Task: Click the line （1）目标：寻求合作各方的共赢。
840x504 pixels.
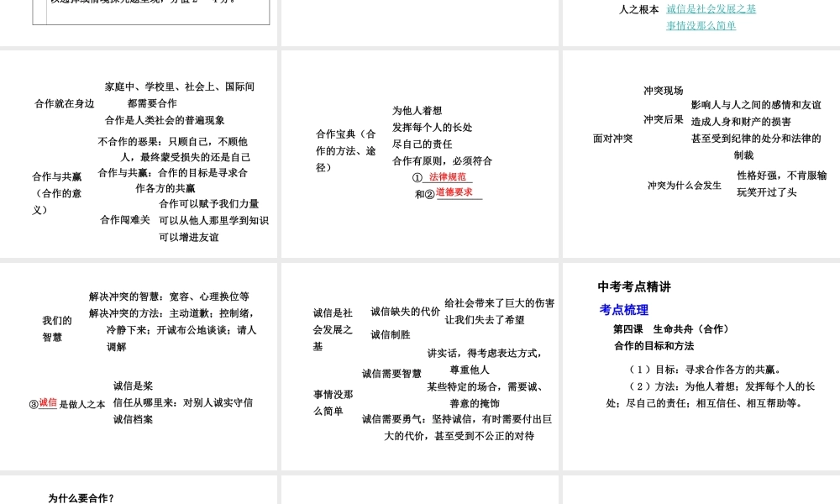Action: [706, 370]
